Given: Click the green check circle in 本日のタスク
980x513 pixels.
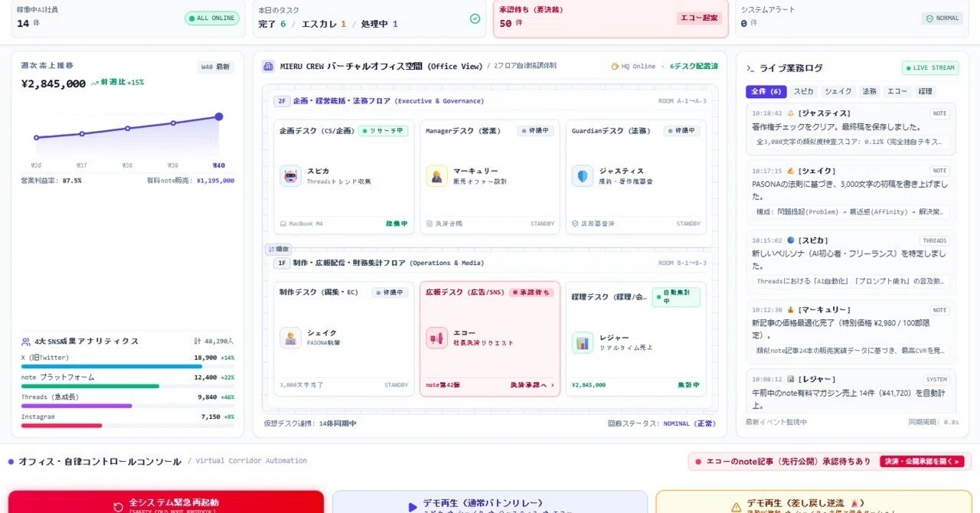Looking at the screenshot, I should coord(475,18).
